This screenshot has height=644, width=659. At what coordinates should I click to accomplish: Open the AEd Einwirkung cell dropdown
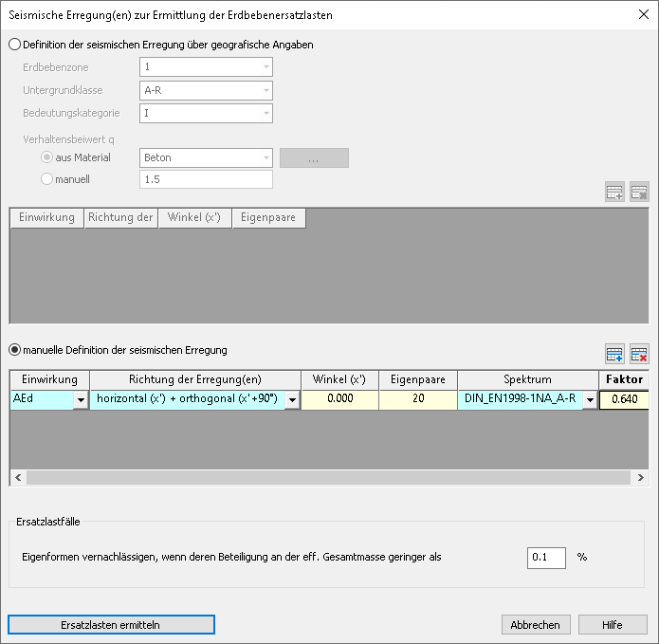(x=81, y=400)
